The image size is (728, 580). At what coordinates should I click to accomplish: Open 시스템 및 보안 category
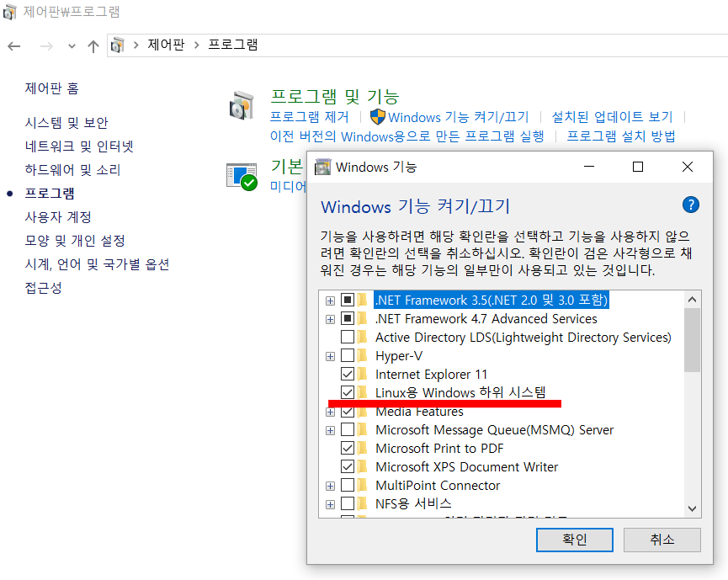click(x=66, y=123)
